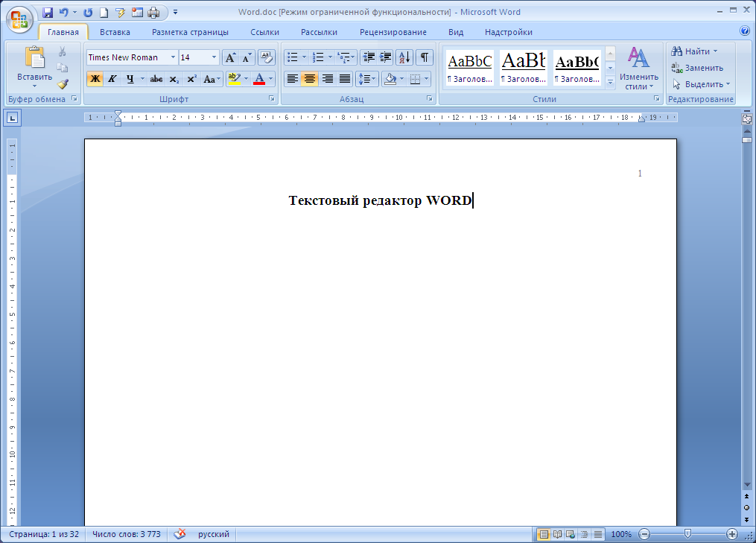Image resolution: width=756 pixels, height=543 pixels.
Task: Click Выделить select button
Action: [x=701, y=84]
